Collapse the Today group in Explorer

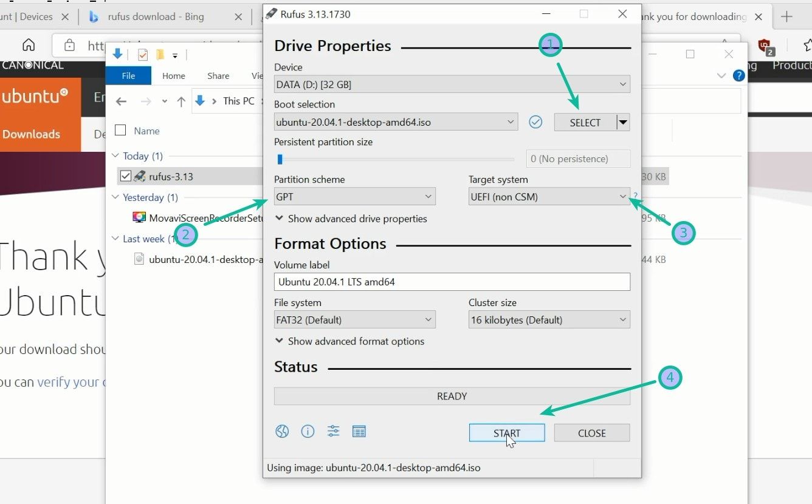coord(115,156)
